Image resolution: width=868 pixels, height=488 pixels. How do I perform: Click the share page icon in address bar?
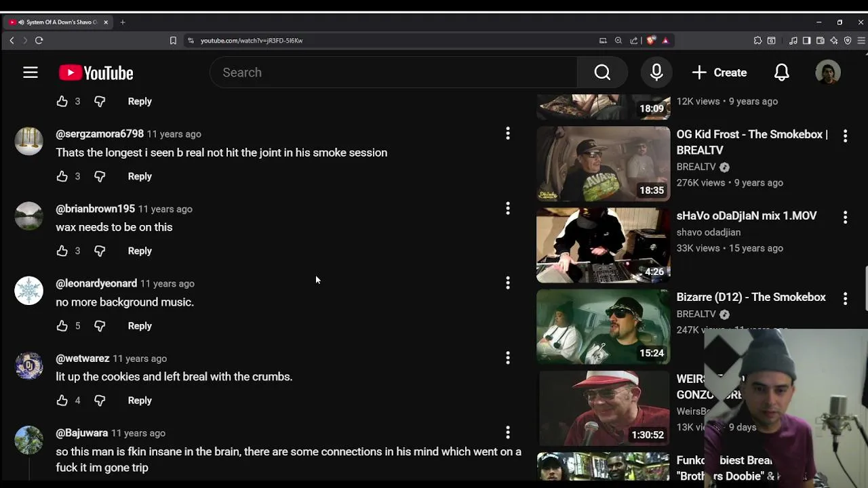coord(634,41)
